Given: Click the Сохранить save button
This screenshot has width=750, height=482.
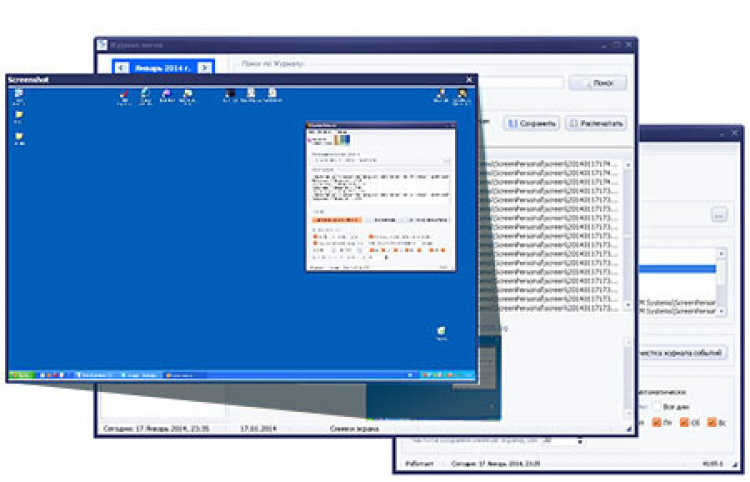Looking at the screenshot, I should pos(531,123).
